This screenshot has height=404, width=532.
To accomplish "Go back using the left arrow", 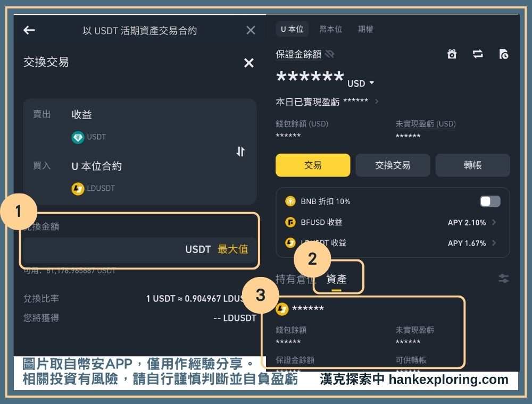I will click(29, 30).
